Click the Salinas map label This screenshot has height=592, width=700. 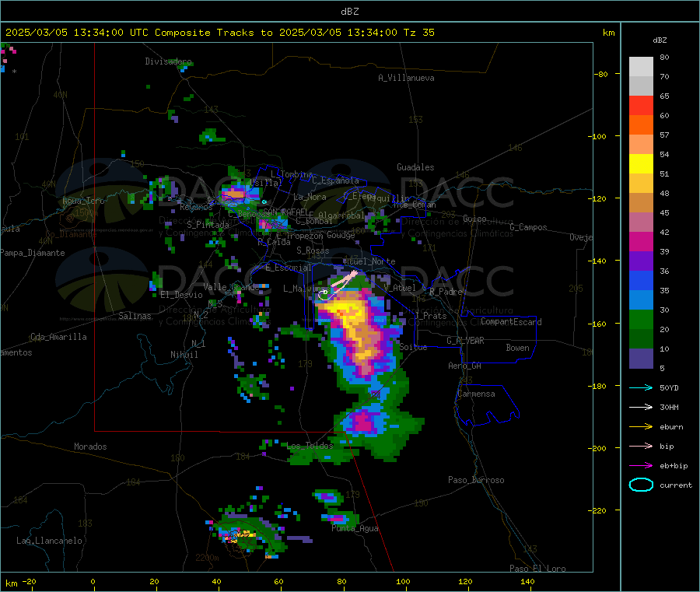tap(135, 316)
